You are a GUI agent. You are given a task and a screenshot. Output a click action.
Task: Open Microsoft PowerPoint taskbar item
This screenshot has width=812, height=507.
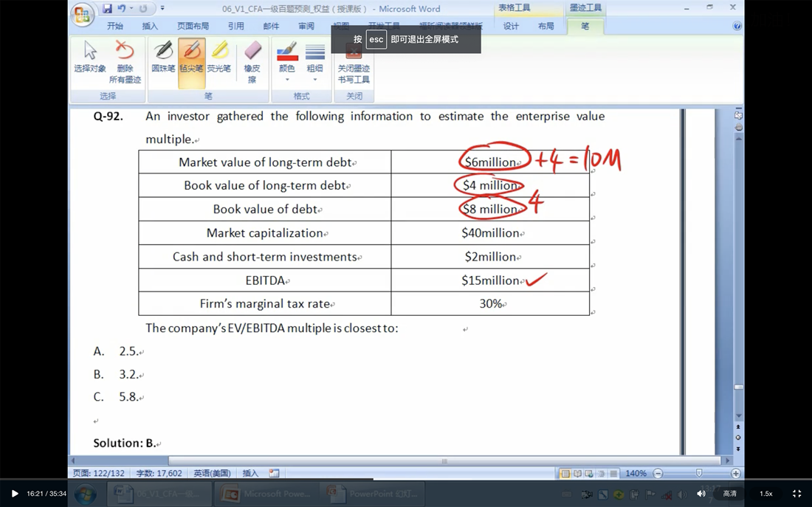point(266,494)
